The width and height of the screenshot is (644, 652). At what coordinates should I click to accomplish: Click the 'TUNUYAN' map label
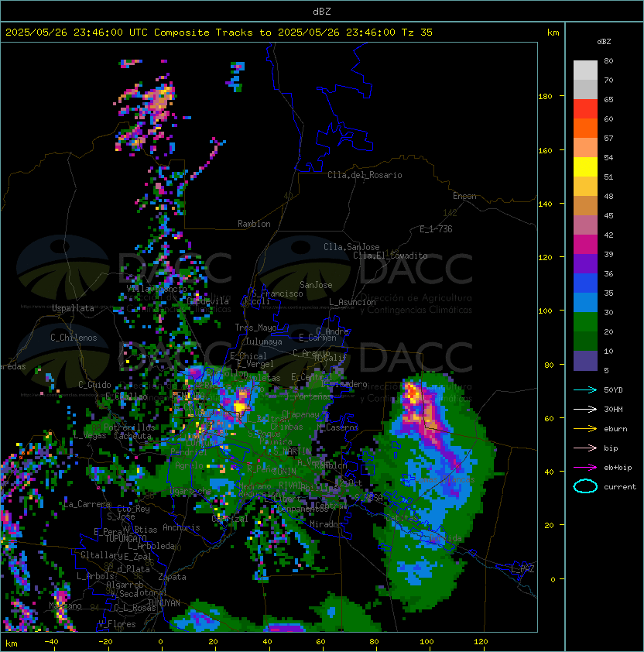[164, 603]
